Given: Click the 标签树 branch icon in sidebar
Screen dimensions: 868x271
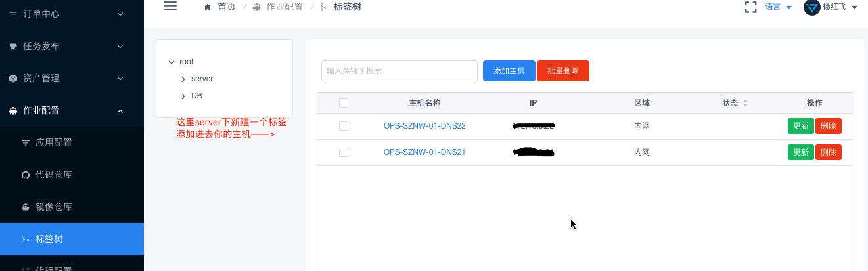Looking at the screenshot, I should click(x=26, y=240).
